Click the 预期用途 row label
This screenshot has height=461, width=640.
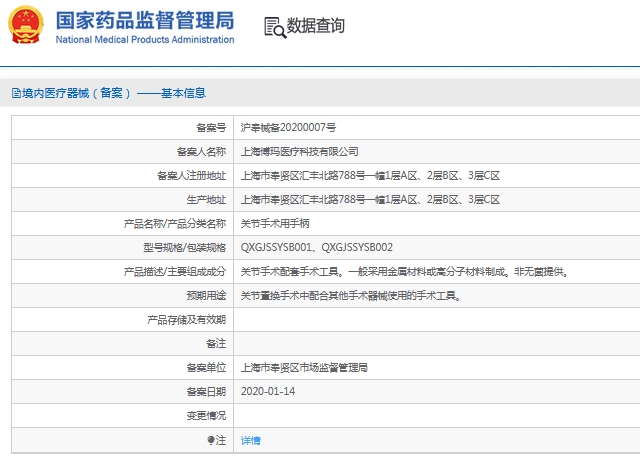point(206,296)
